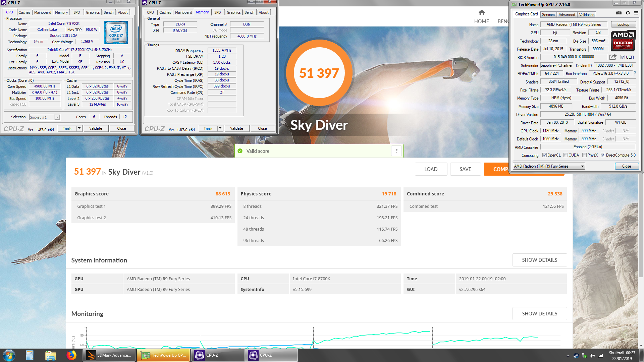Viewport: 644px width, 362px height.
Task: Open Mainboard tab in the left CPU-Z window
Action: [43, 12]
